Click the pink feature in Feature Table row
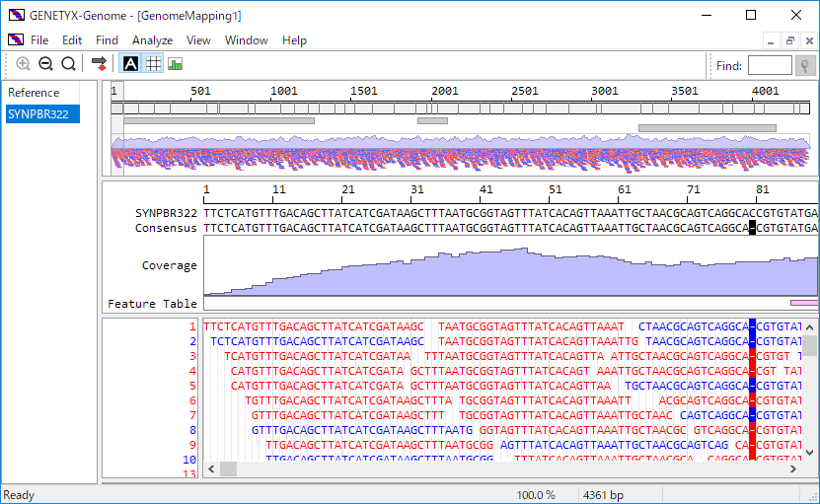The height and width of the screenshot is (504, 820). click(x=804, y=303)
